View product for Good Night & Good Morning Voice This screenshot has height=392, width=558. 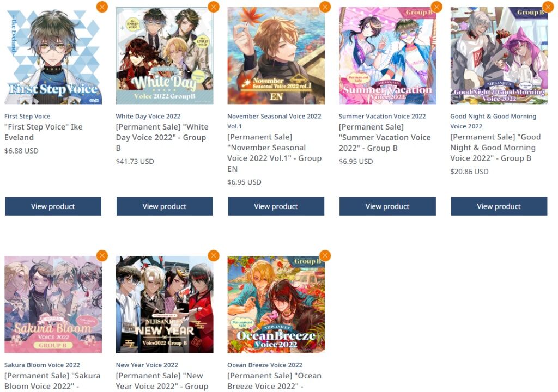coord(499,206)
